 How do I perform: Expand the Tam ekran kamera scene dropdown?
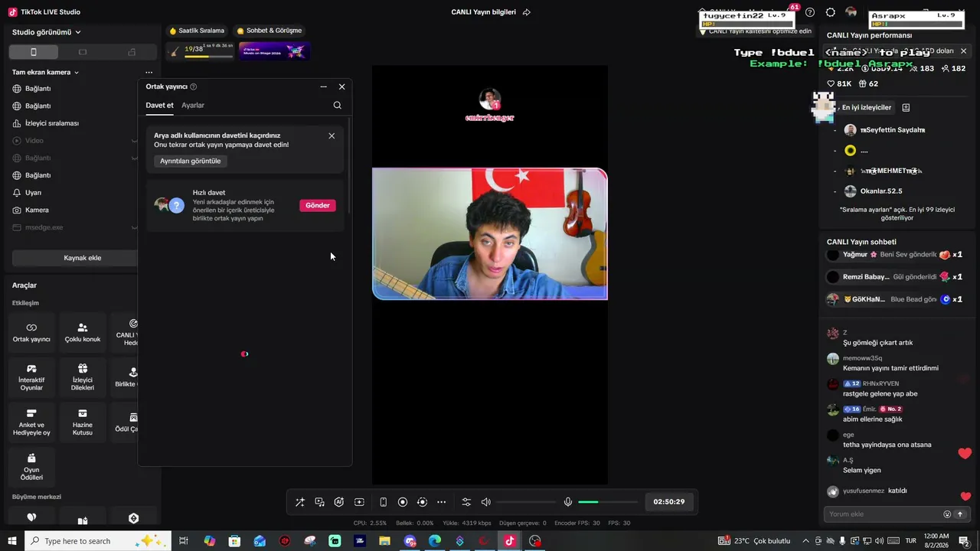pos(46,72)
